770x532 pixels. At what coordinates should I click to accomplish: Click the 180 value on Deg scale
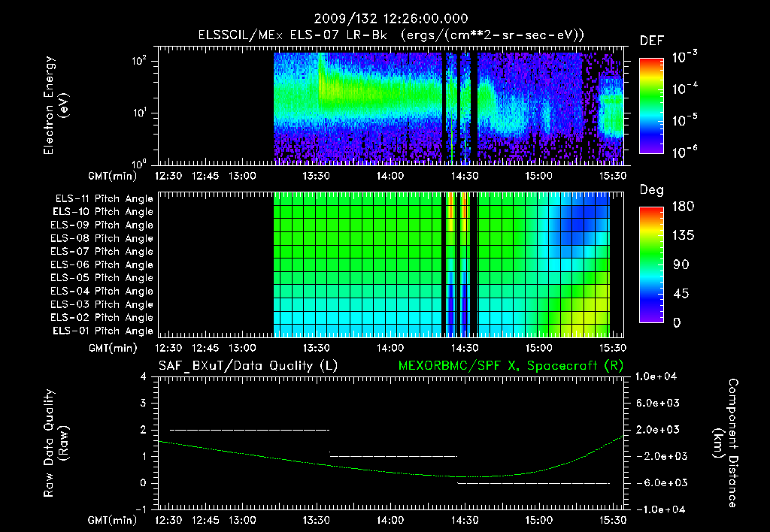click(683, 207)
